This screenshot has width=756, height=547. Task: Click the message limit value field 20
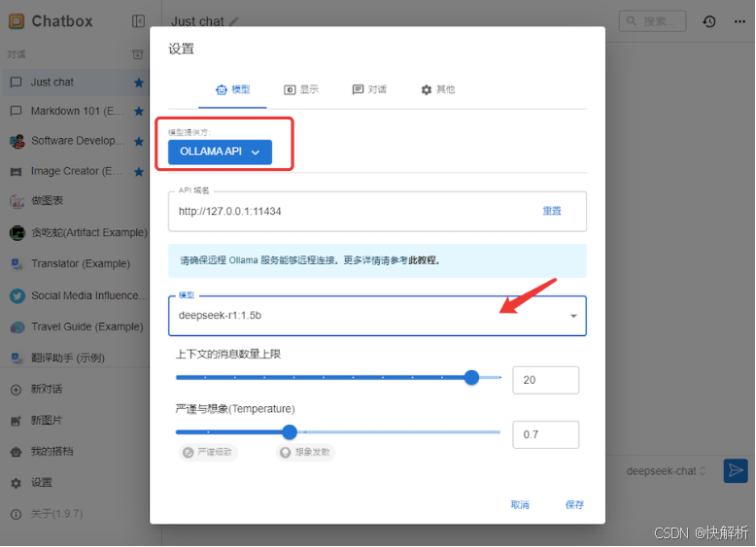click(x=545, y=380)
